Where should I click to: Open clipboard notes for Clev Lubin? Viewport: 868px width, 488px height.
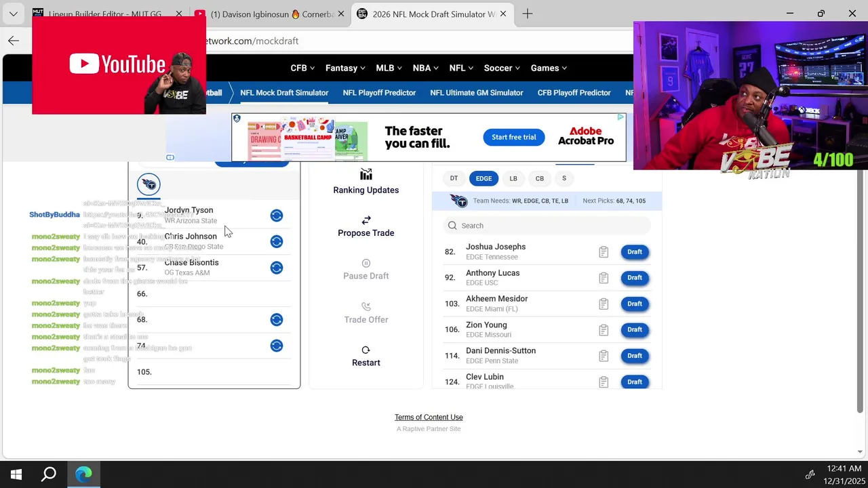pyautogui.click(x=604, y=382)
